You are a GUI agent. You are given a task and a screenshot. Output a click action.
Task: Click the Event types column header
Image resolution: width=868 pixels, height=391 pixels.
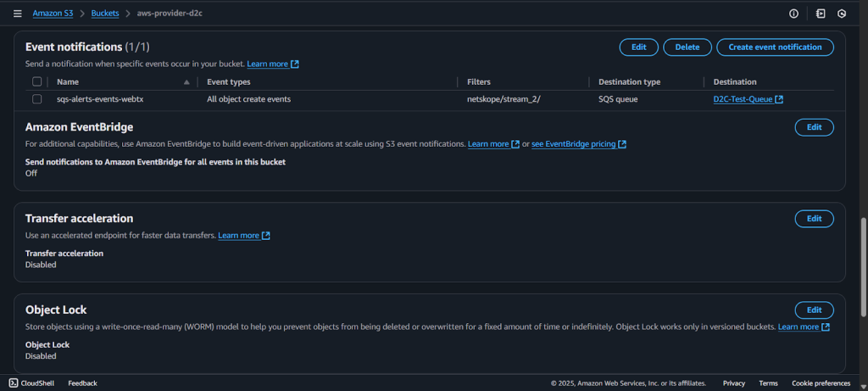[x=229, y=82]
